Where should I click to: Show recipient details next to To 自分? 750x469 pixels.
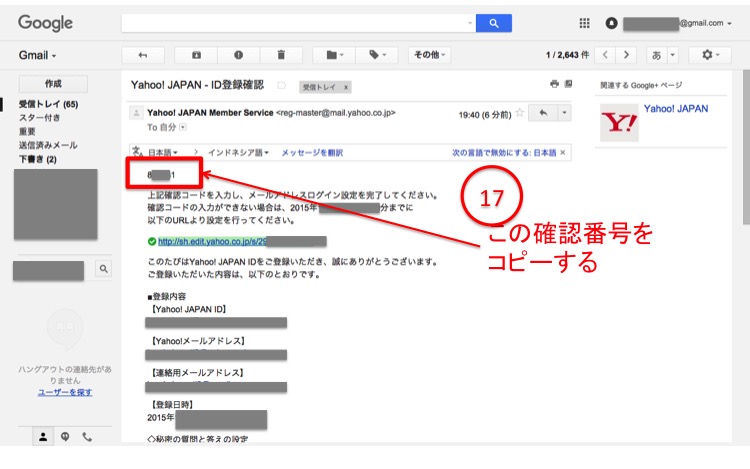click(x=183, y=127)
